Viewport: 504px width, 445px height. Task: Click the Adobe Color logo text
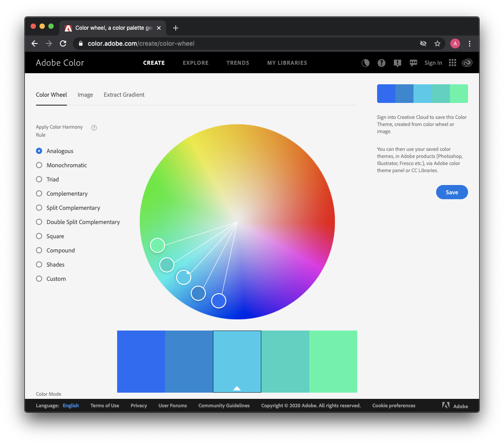[60, 63]
